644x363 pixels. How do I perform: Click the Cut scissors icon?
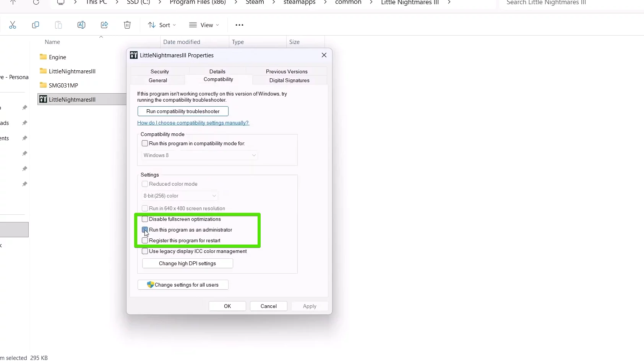[13, 25]
